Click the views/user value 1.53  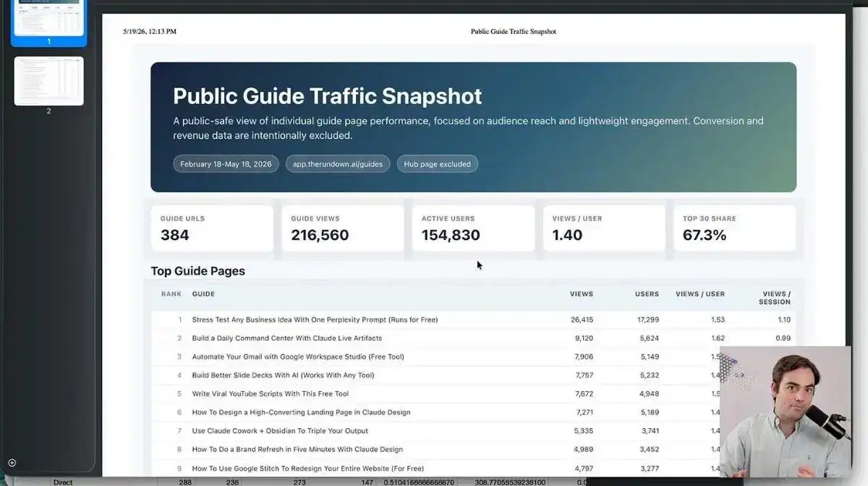click(718, 320)
